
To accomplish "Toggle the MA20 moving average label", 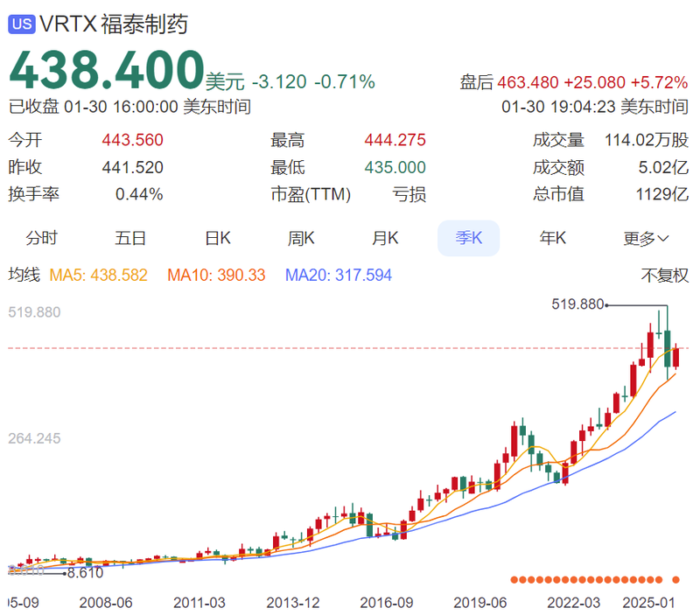I will click(x=339, y=276).
